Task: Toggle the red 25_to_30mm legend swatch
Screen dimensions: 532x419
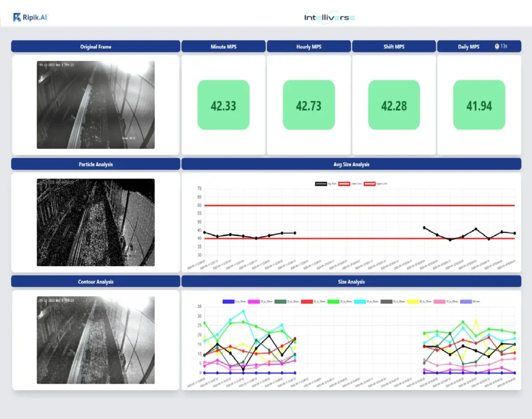Action: tap(308, 302)
